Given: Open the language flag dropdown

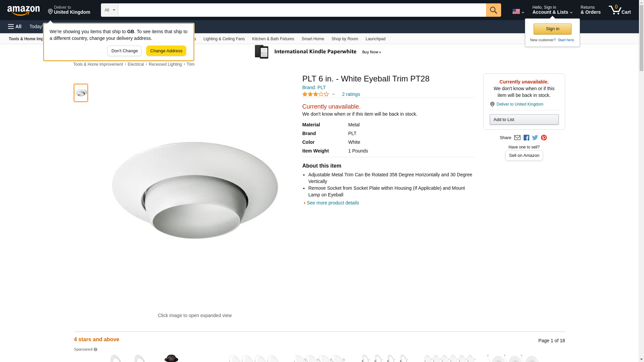Looking at the screenshot, I should click(x=518, y=11).
